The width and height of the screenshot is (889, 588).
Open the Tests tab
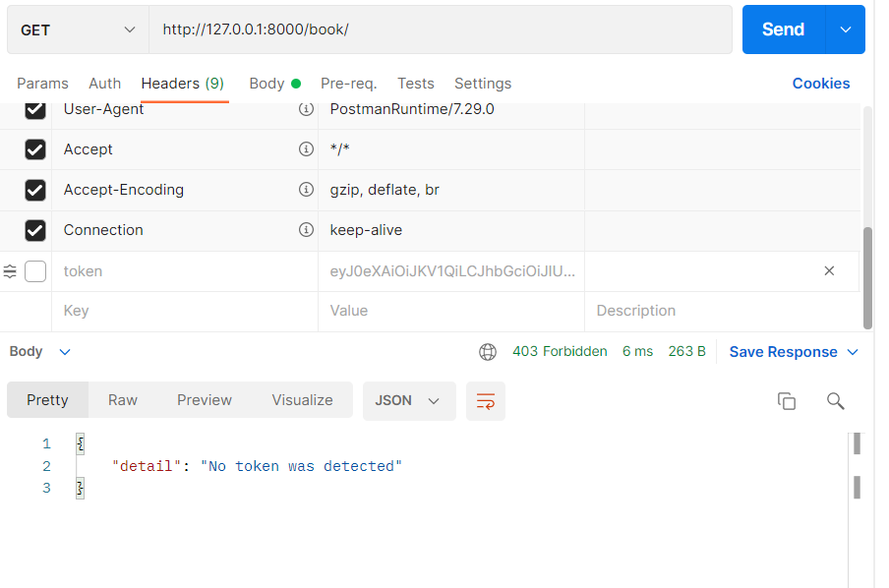tap(416, 84)
